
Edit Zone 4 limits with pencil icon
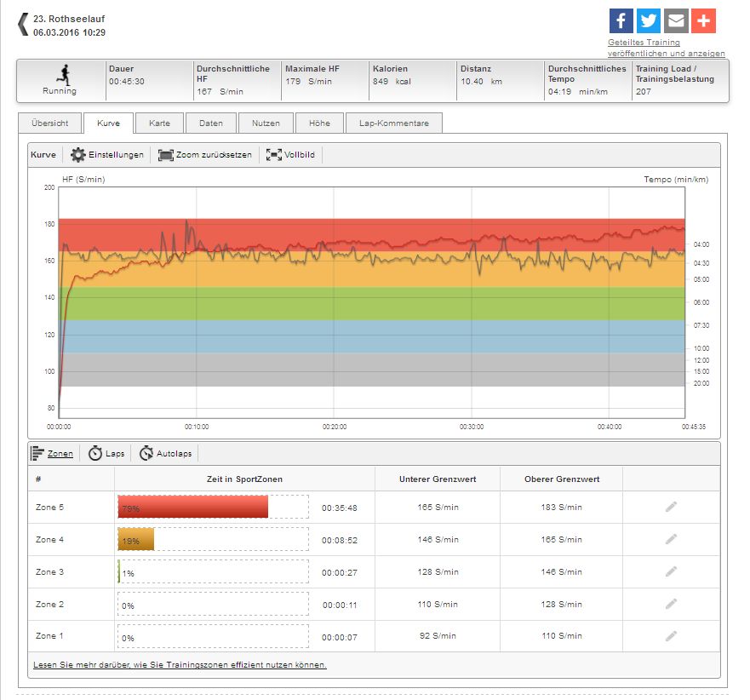(x=671, y=539)
